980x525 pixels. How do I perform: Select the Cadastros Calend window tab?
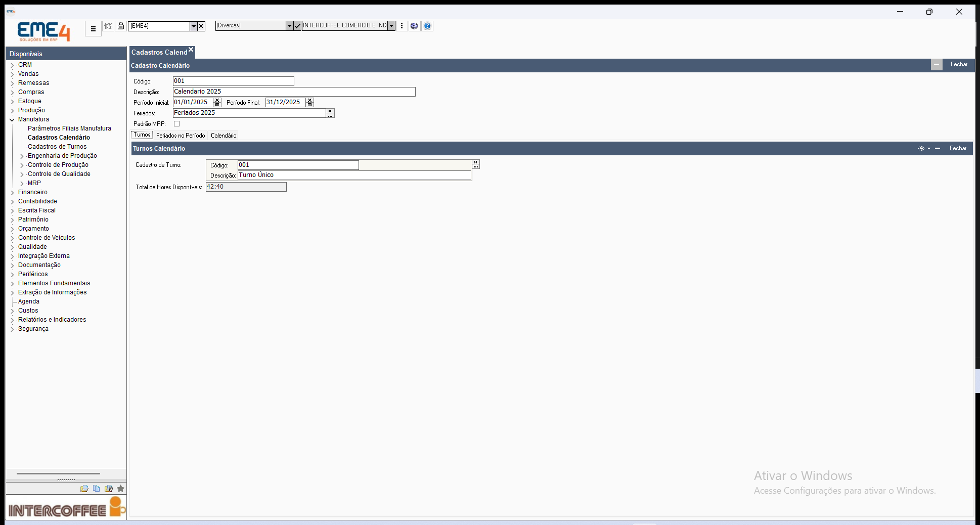[x=159, y=52]
